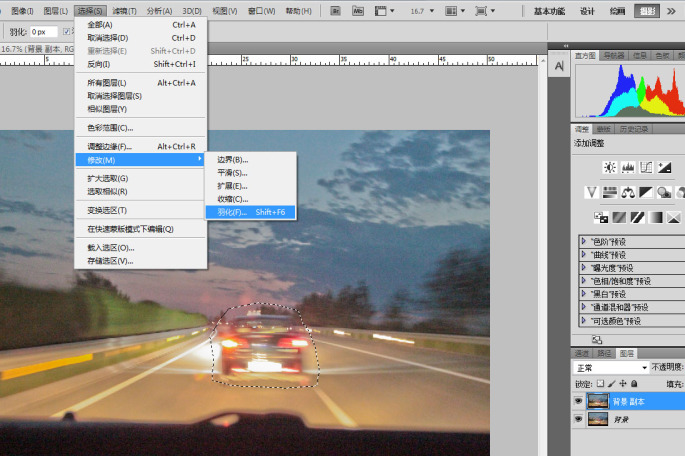Image resolution: width=685 pixels, height=456 pixels.
Task: Add a Curves adjustment
Action: tap(646, 167)
